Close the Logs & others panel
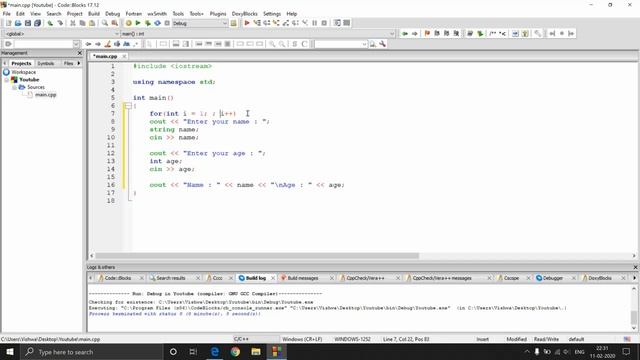The image size is (640, 360). (635, 267)
